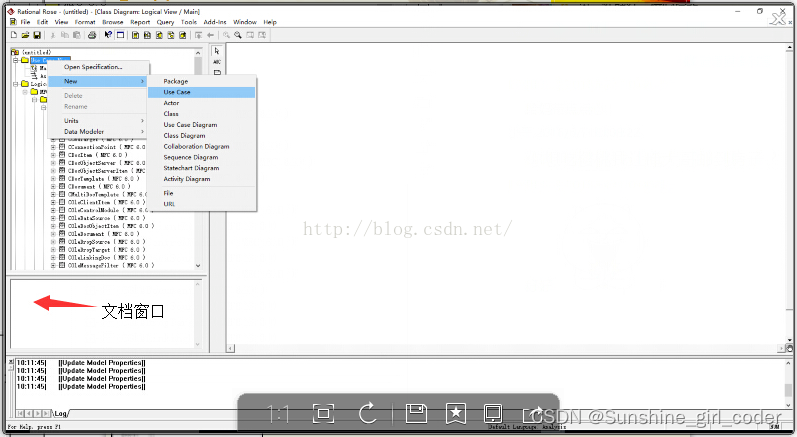This screenshot has height=437, width=797.
Task: Expand the CDocTemplate class node
Action: [53, 179]
